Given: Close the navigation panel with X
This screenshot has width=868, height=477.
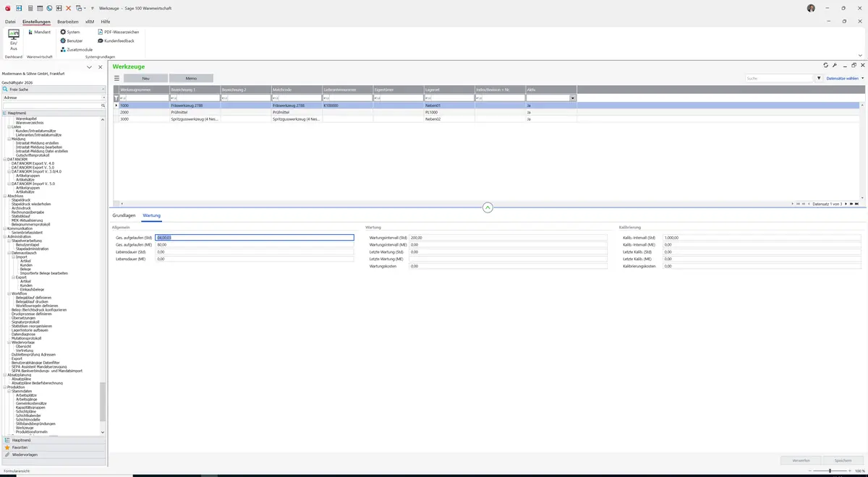Looking at the screenshot, I should pos(100,66).
